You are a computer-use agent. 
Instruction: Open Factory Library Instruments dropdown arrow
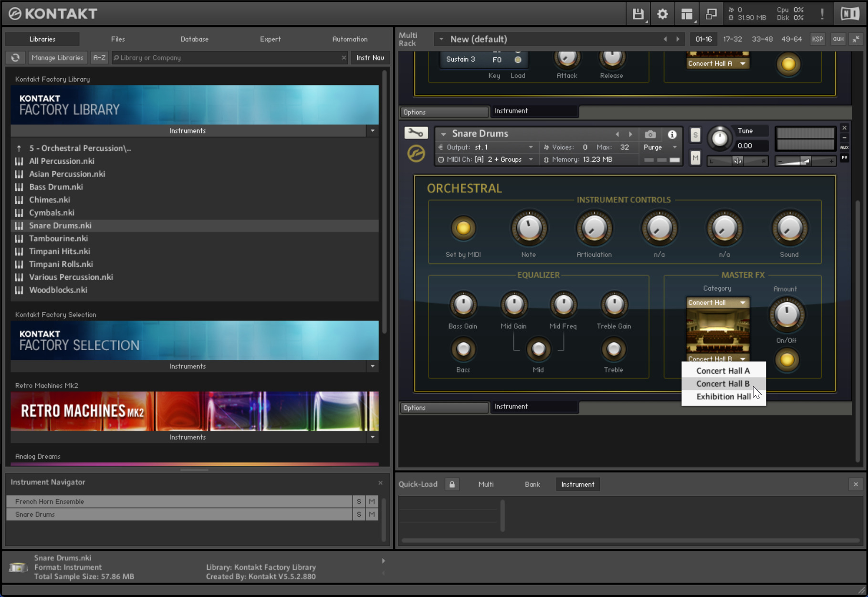pyautogui.click(x=373, y=131)
